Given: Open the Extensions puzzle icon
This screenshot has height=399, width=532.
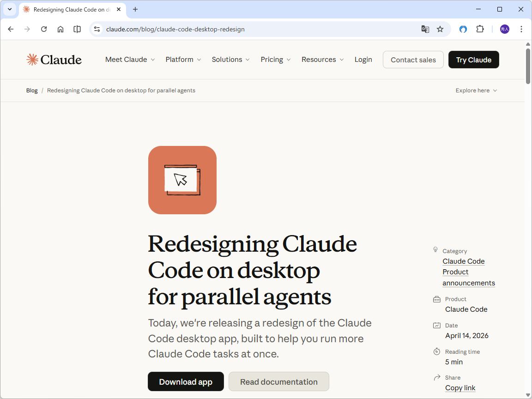Looking at the screenshot, I should (x=480, y=29).
